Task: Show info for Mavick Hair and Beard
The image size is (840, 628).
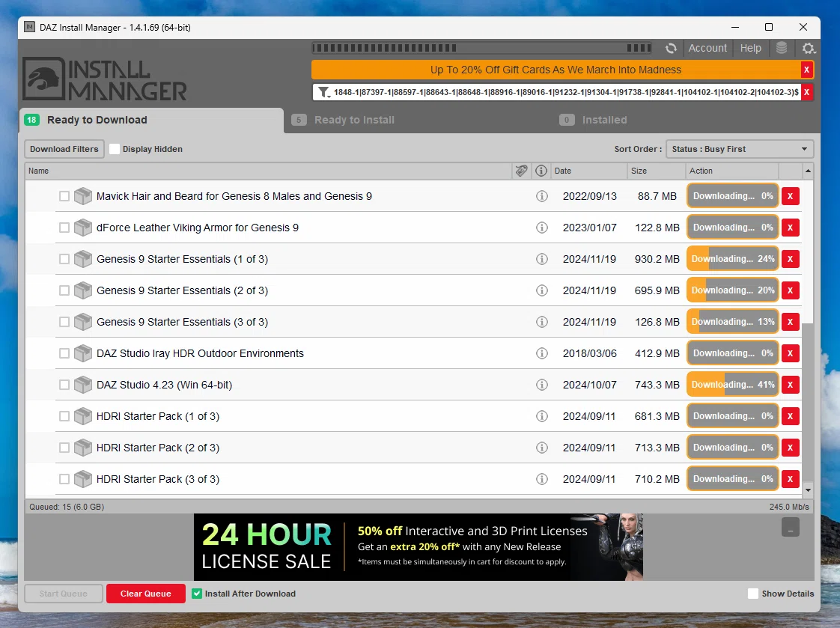Action: click(541, 196)
